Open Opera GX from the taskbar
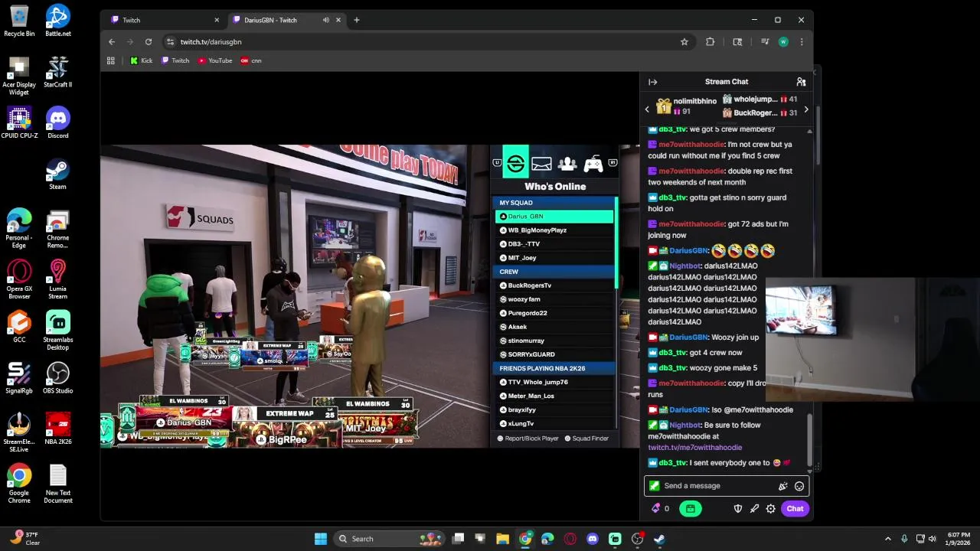Viewport: 980px width, 551px height. coord(570,539)
